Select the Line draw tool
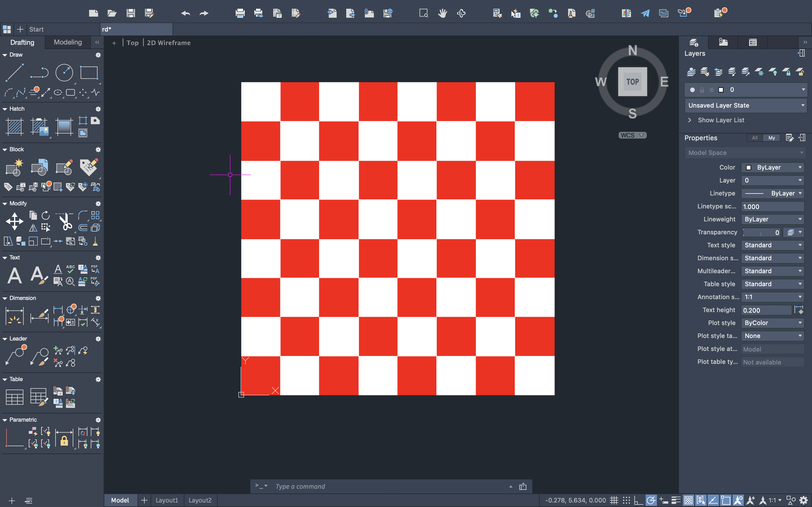The height and width of the screenshot is (507, 812). [14, 72]
